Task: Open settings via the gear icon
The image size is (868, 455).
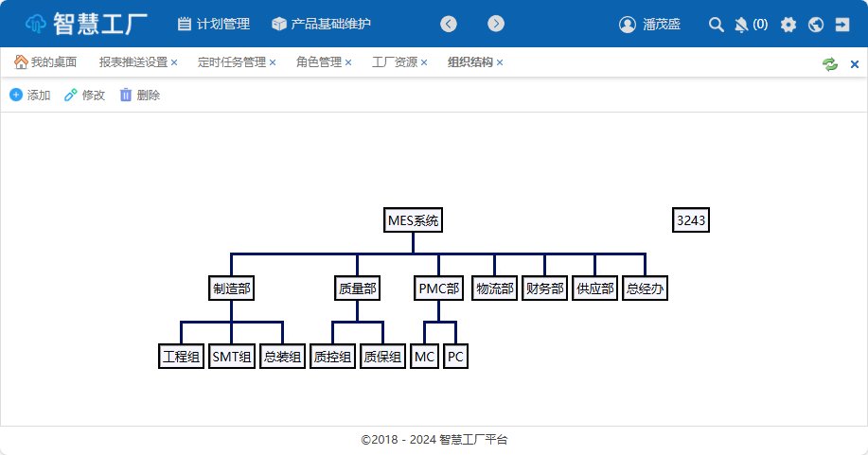Action: [788, 25]
